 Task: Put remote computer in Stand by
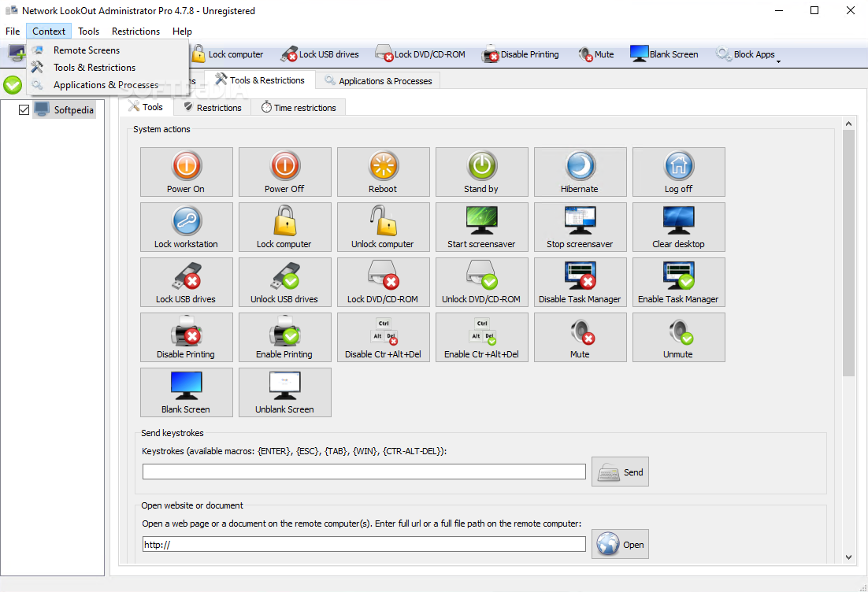click(x=481, y=172)
